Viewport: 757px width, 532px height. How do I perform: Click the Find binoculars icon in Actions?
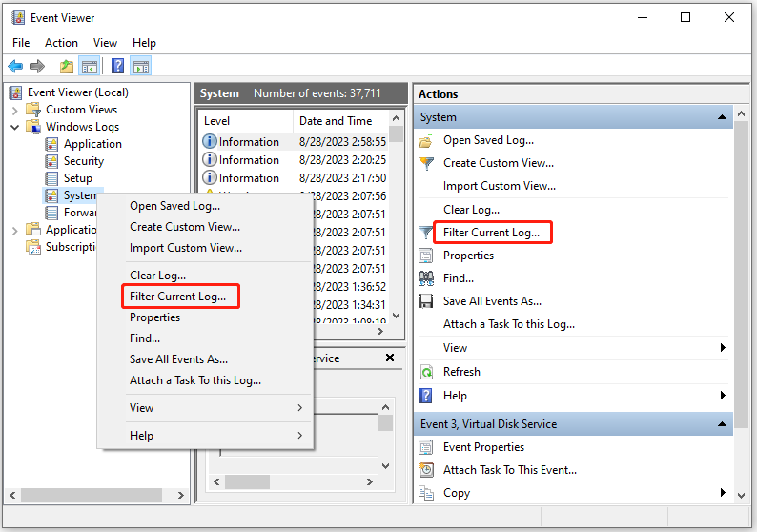tap(426, 278)
